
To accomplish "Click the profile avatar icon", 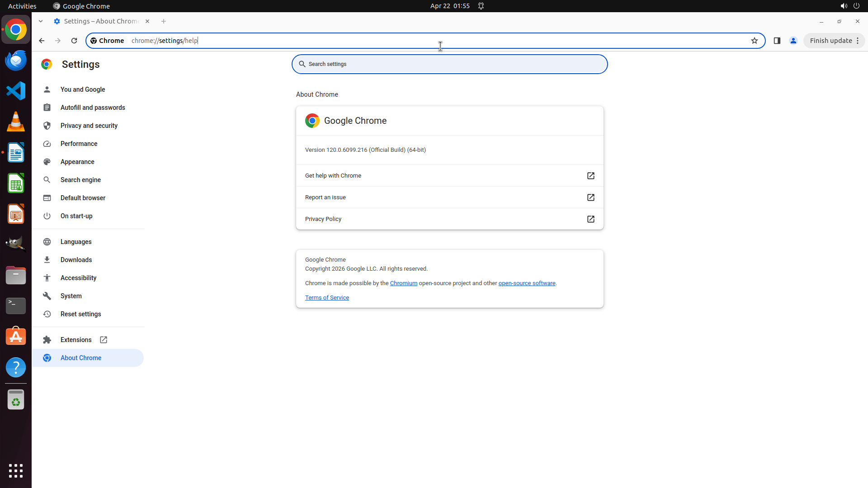I will click(793, 41).
